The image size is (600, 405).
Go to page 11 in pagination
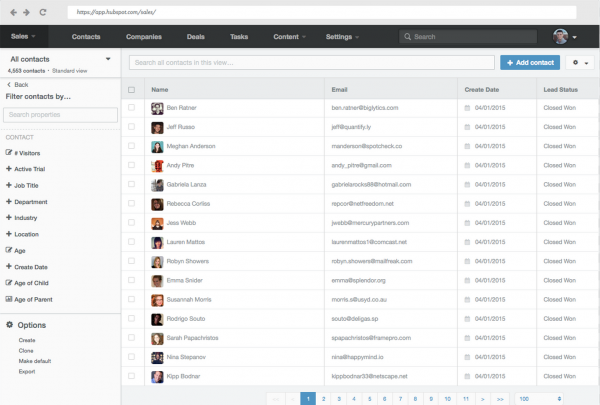466,398
